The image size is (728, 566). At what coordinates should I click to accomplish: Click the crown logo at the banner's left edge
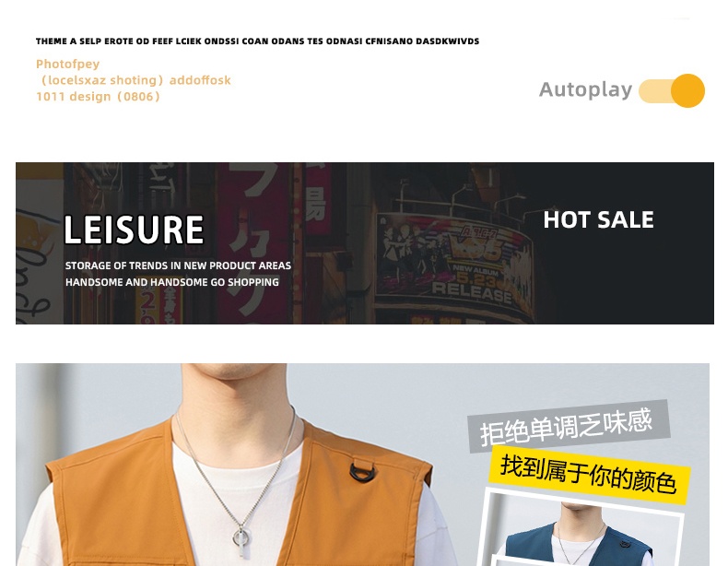coord(37,238)
